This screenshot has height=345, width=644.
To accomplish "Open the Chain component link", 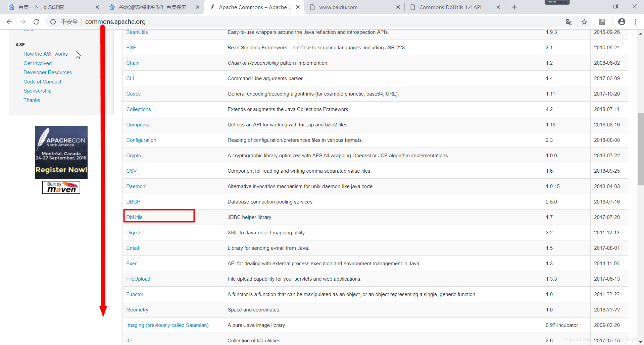I will pyautogui.click(x=133, y=63).
